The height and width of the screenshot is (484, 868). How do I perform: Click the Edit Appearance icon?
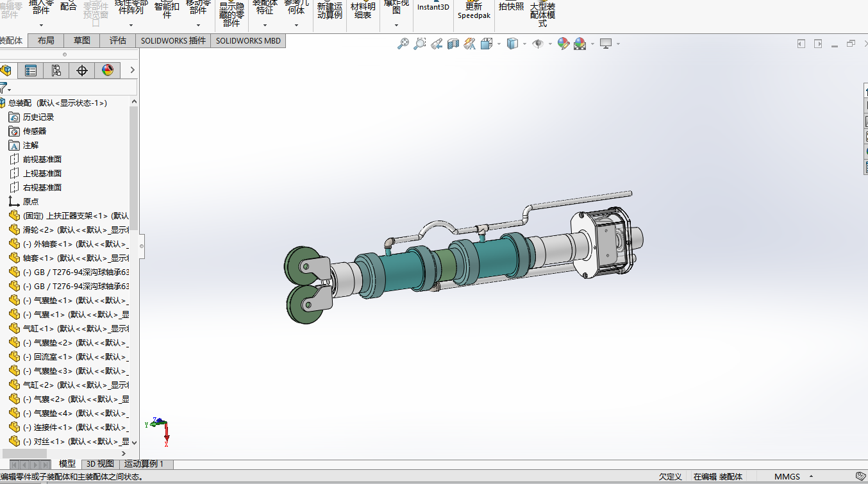563,44
